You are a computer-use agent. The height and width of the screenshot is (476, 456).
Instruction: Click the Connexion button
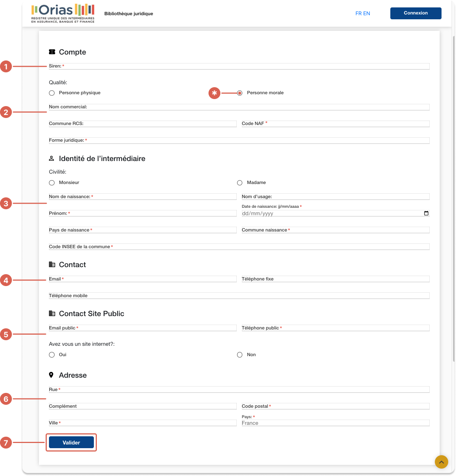(x=416, y=13)
